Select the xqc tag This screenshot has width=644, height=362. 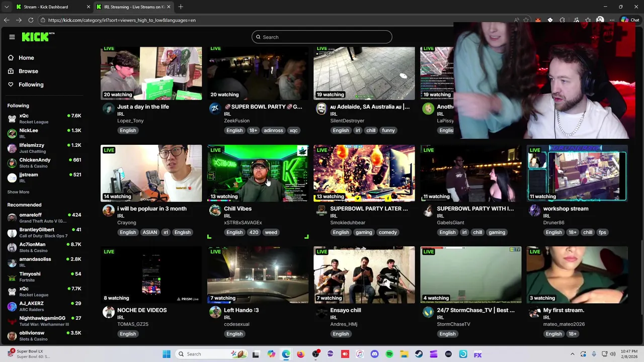293,130
